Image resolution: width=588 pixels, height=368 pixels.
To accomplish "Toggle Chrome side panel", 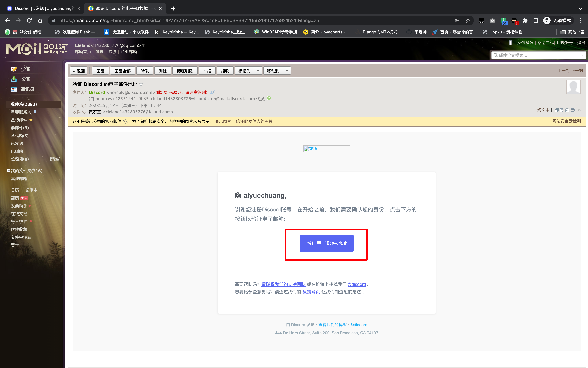I will (x=536, y=20).
